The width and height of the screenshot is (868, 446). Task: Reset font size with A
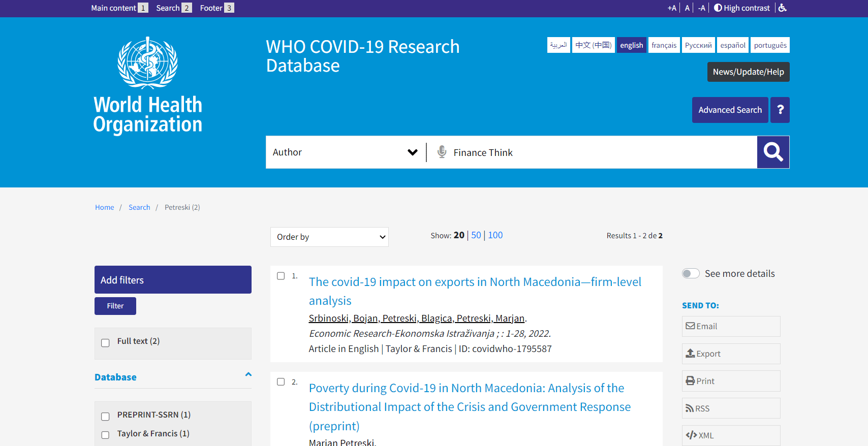[687, 8]
